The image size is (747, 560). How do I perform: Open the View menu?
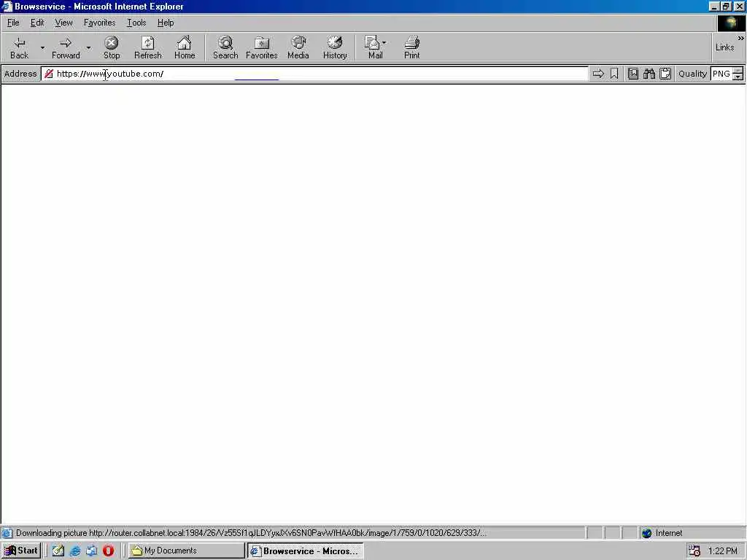pos(63,23)
